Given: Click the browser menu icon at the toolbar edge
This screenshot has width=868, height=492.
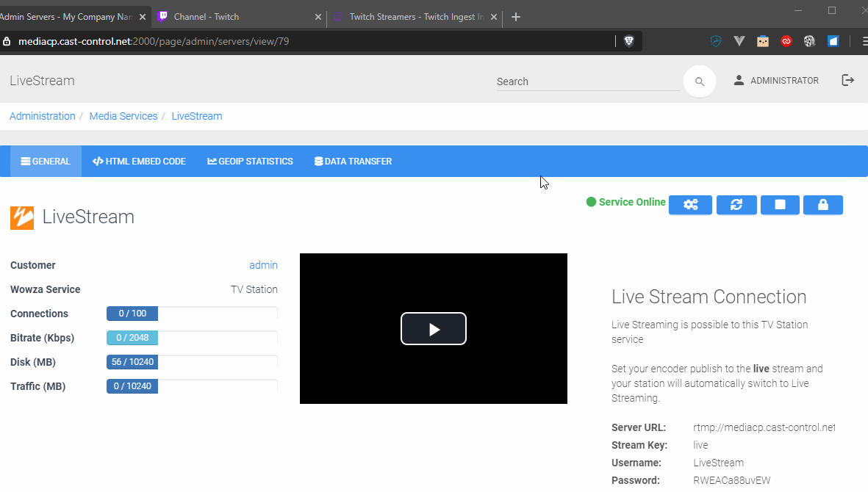Looking at the screenshot, I should click(864, 41).
